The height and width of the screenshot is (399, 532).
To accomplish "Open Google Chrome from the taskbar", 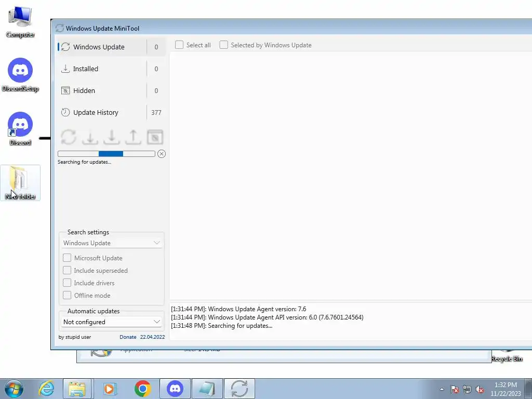I will click(142, 389).
